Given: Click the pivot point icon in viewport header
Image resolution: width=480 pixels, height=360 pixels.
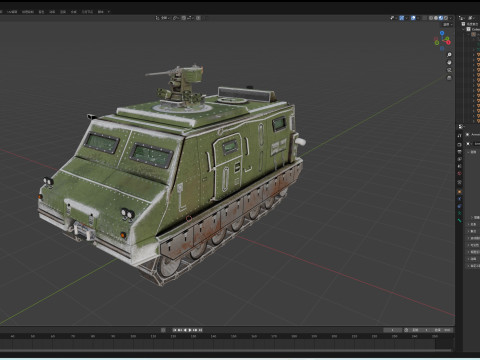Looking at the screenshot, I should click(175, 18).
